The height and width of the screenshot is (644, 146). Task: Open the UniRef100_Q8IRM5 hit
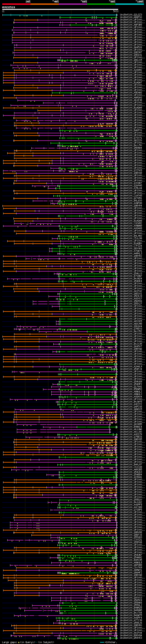coord(131,424)
